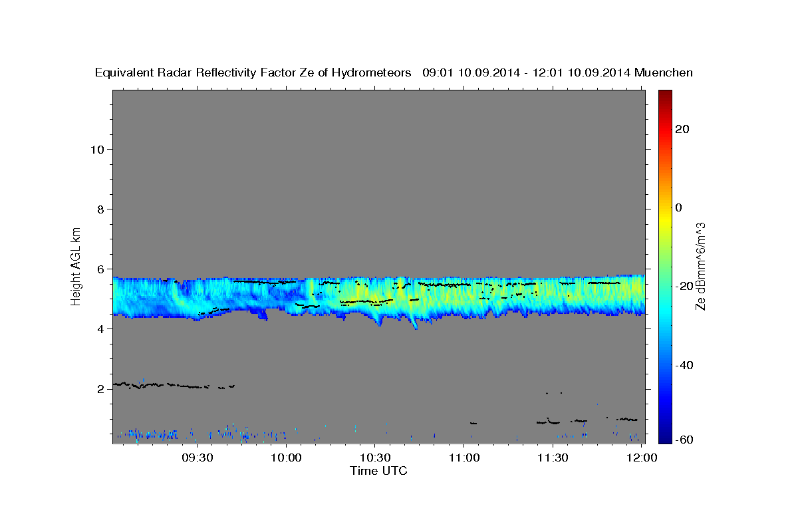Click the yellow region of the colorbar

pyautogui.click(x=664, y=219)
